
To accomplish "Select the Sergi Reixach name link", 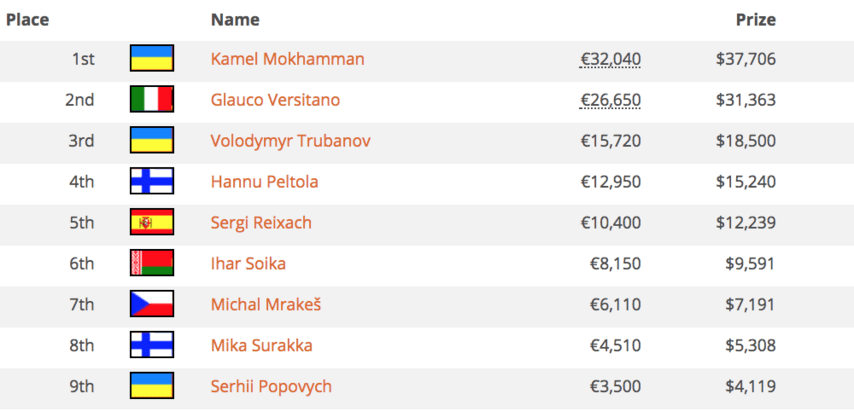I will coord(261,223).
